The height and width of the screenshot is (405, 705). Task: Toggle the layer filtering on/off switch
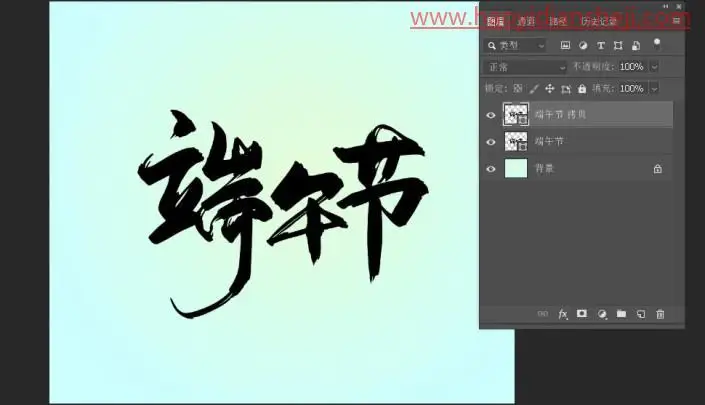pos(657,44)
